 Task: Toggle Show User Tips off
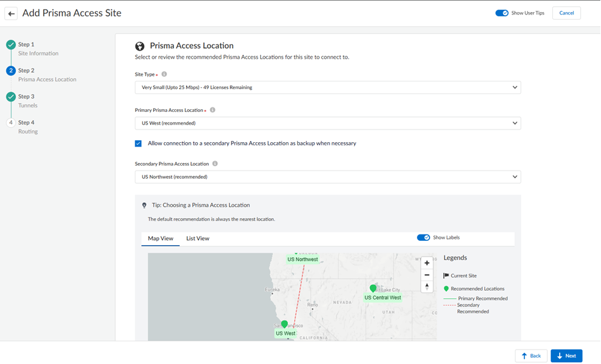tap(502, 13)
